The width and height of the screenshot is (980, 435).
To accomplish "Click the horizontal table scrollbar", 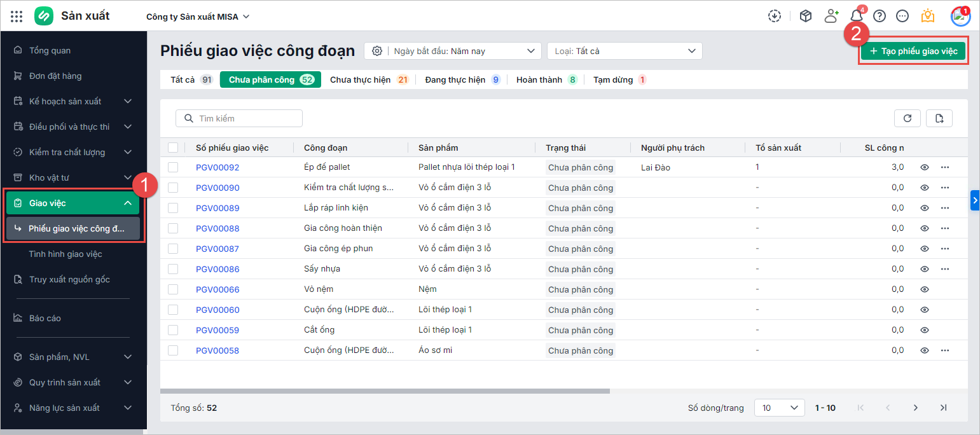I will click(385, 391).
